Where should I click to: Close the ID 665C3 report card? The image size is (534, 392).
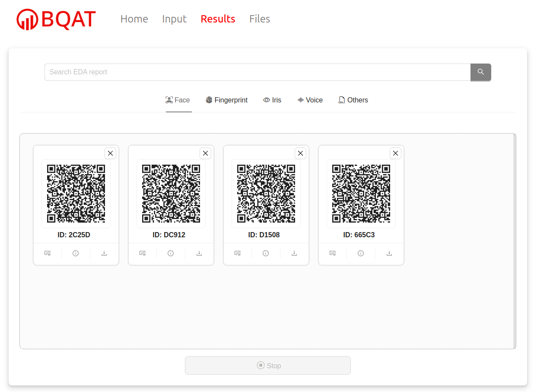coord(395,153)
